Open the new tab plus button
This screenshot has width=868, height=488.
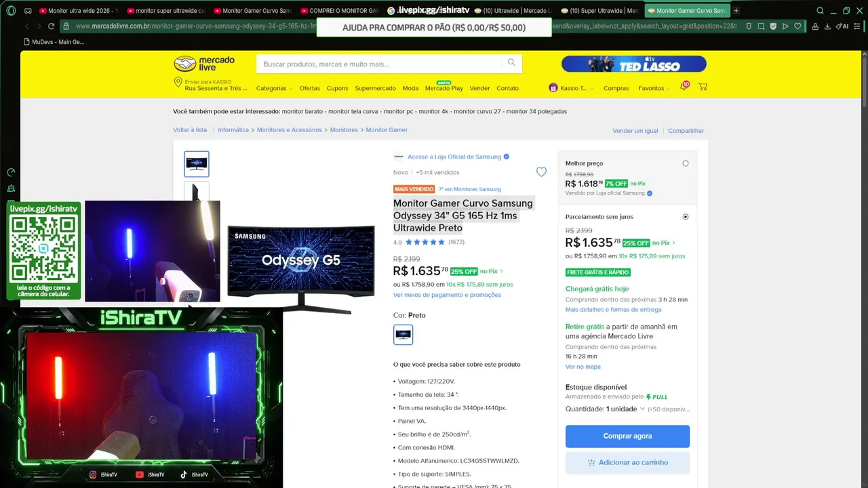(x=736, y=10)
